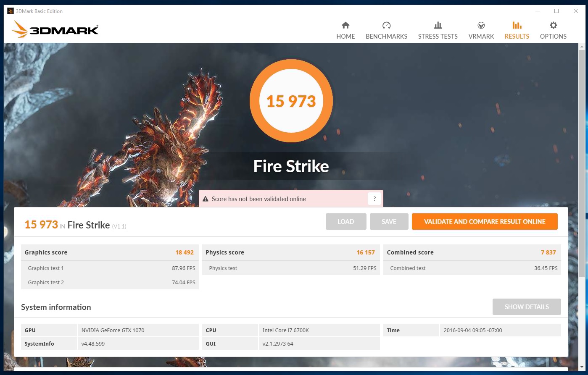Open the Stress Tests tab
588x375 pixels.
point(438,31)
